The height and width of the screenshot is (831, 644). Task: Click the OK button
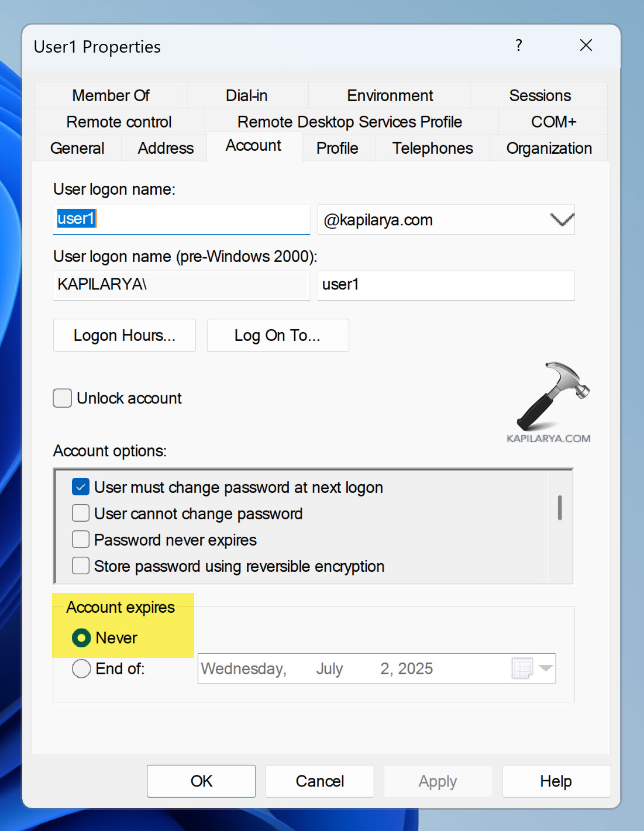201,781
